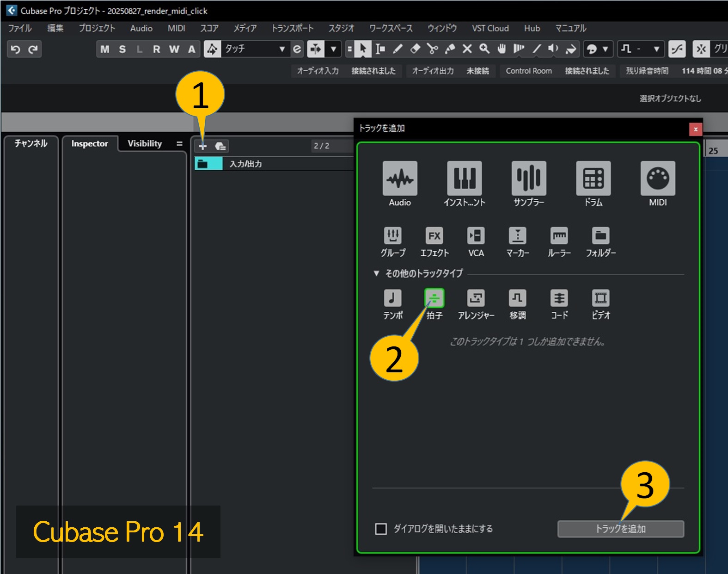
Task: Toggle the L listen state button
Action: pyautogui.click(x=140, y=49)
